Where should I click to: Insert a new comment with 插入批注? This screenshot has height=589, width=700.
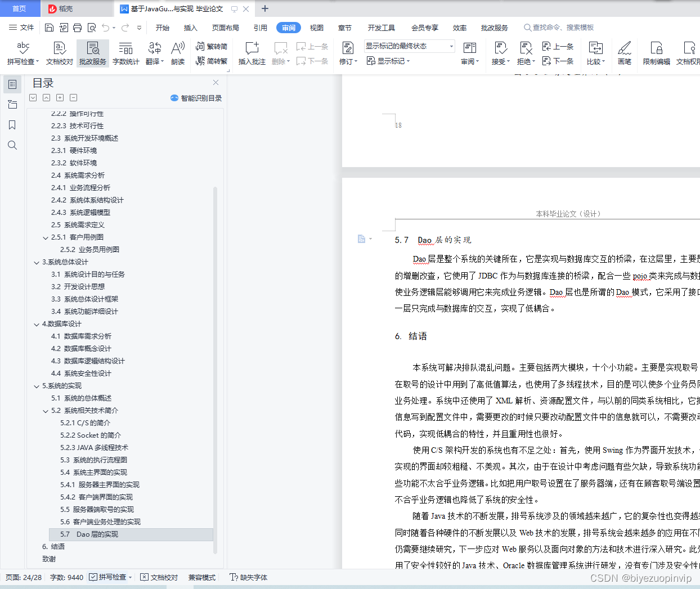[x=252, y=53]
